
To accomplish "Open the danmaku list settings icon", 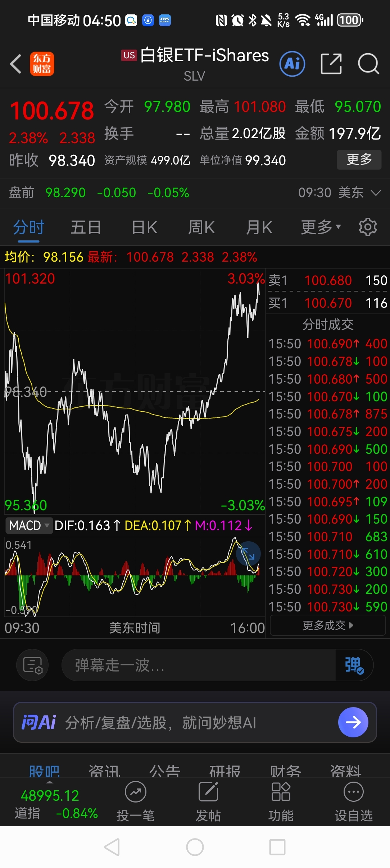I will 32,665.
